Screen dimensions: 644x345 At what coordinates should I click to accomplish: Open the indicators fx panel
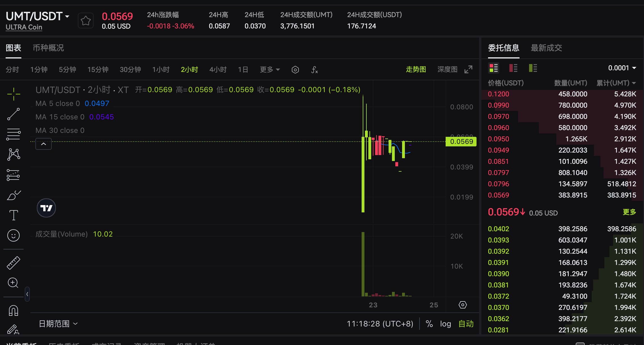point(314,69)
